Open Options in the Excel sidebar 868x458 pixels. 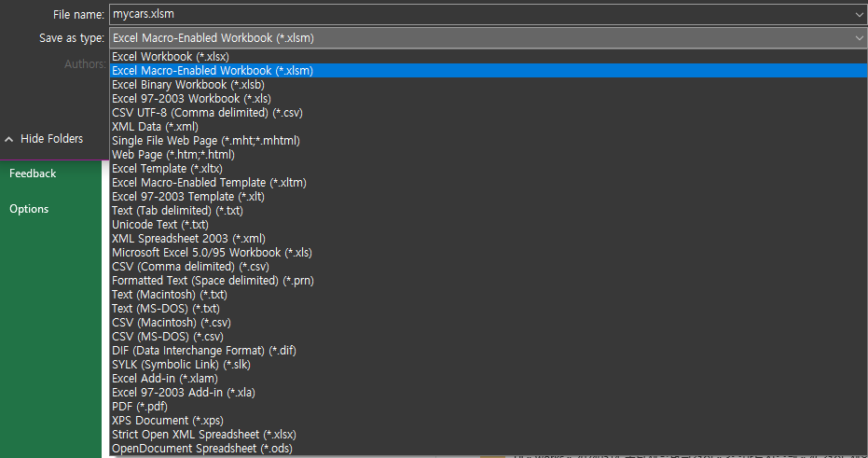tap(29, 209)
